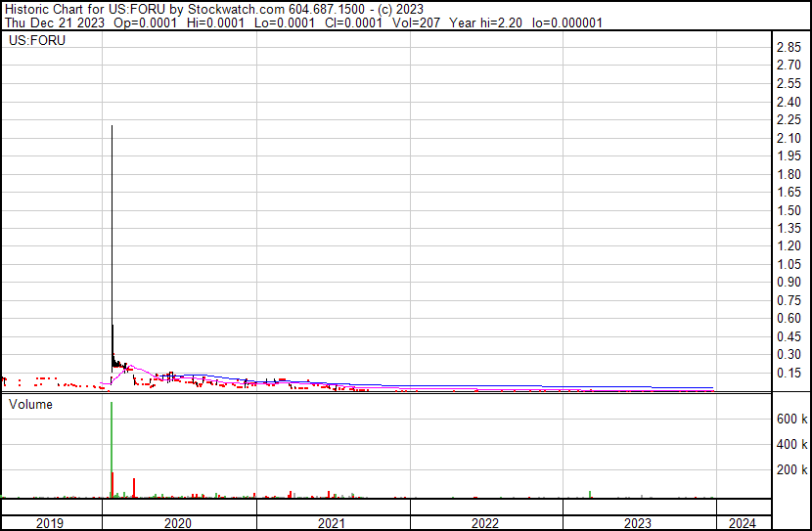
Task: Click the 2023 year label on the timeline
Action: pos(638,523)
